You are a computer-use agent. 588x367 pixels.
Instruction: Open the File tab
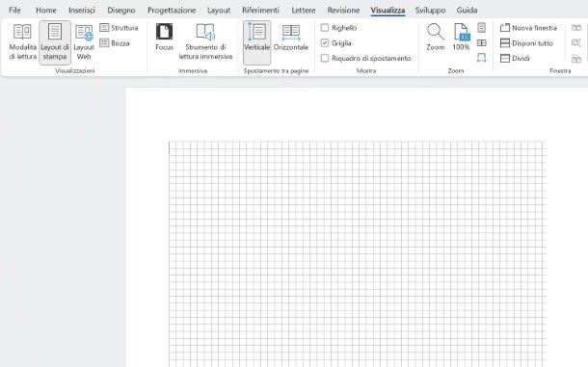pos(14,11)
